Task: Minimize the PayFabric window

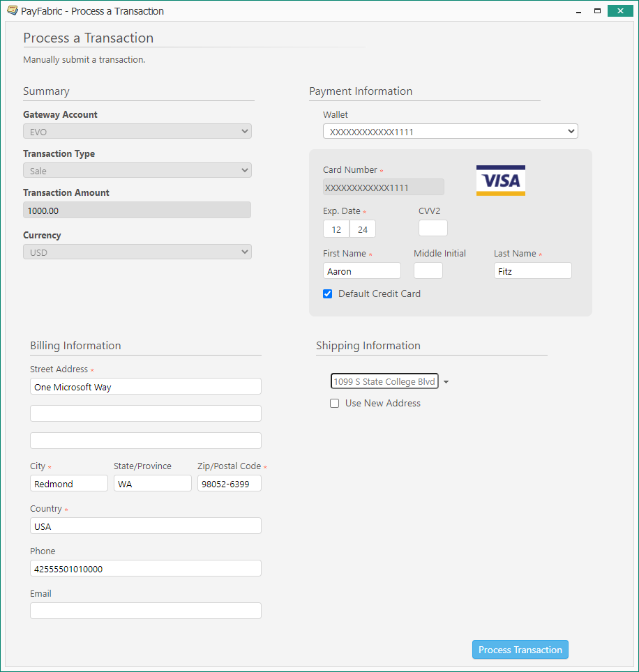Action: coord(578,10)
